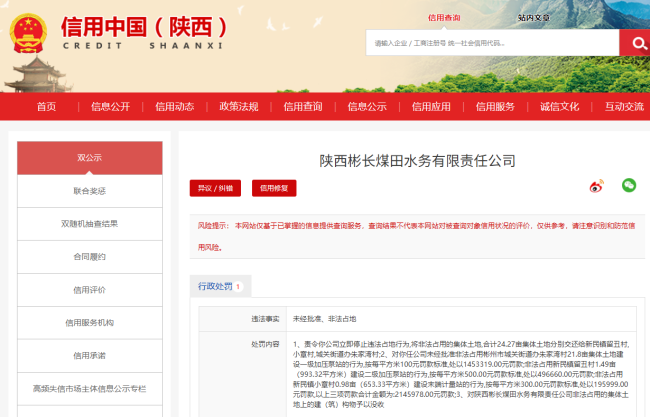
Task: Open the 诚信文化 navigation item
Action: [x=559, y=107]
